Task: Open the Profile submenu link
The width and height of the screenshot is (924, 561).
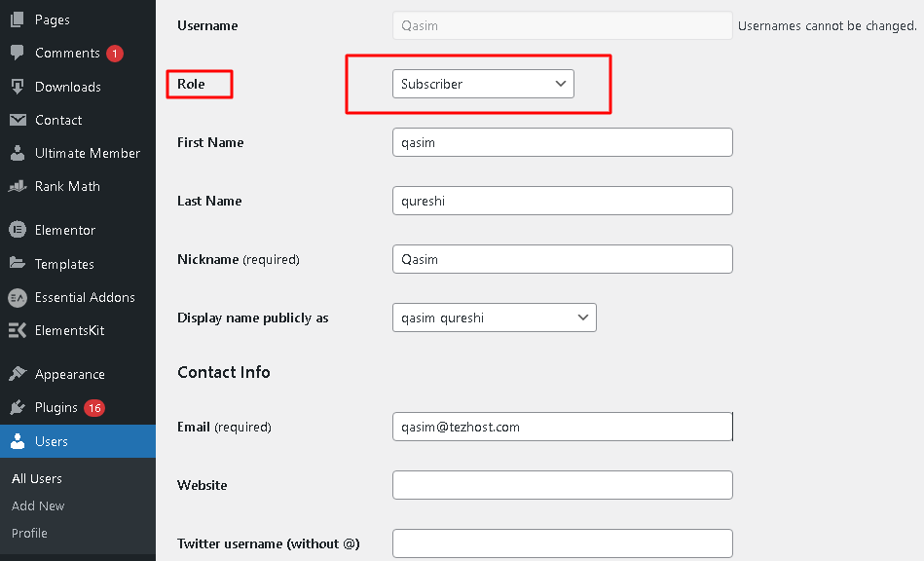Action: click(x=29, y=533)
